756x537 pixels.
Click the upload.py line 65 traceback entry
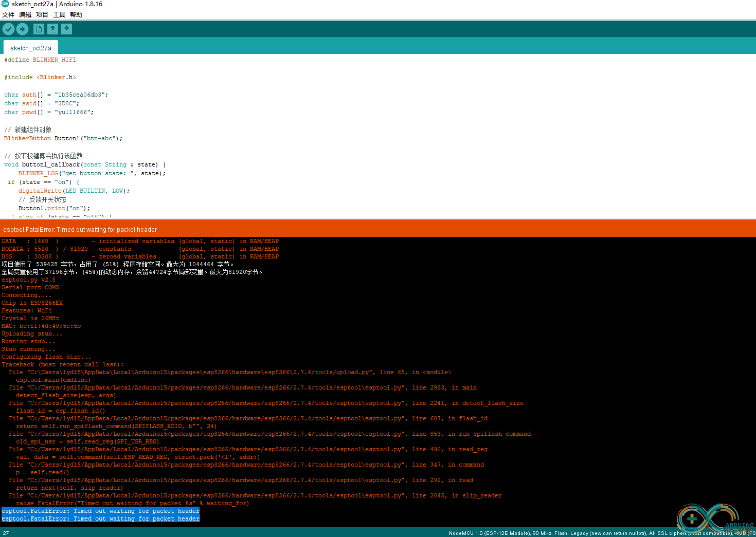tap(230, 372)
